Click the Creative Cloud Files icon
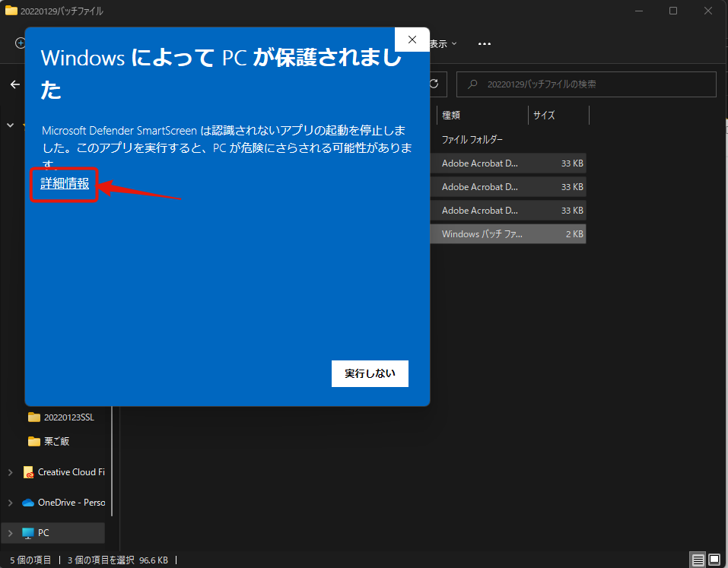Viewport: 728px width, 568px height. tap(29, 472)
